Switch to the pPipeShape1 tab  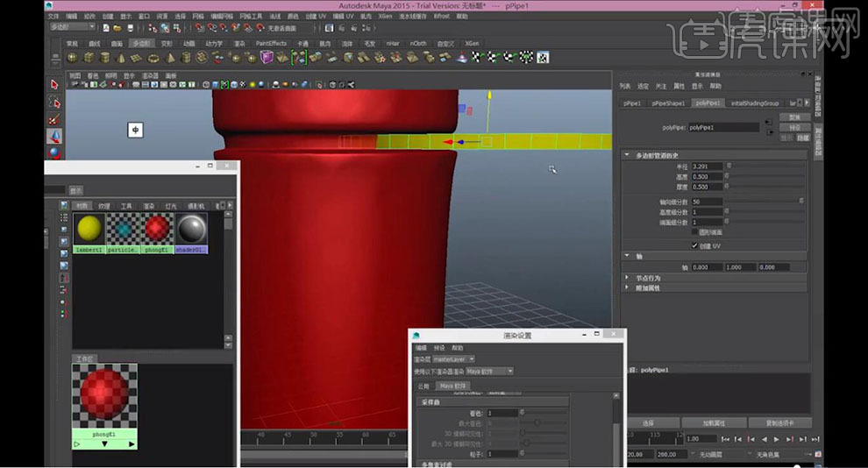668,103
